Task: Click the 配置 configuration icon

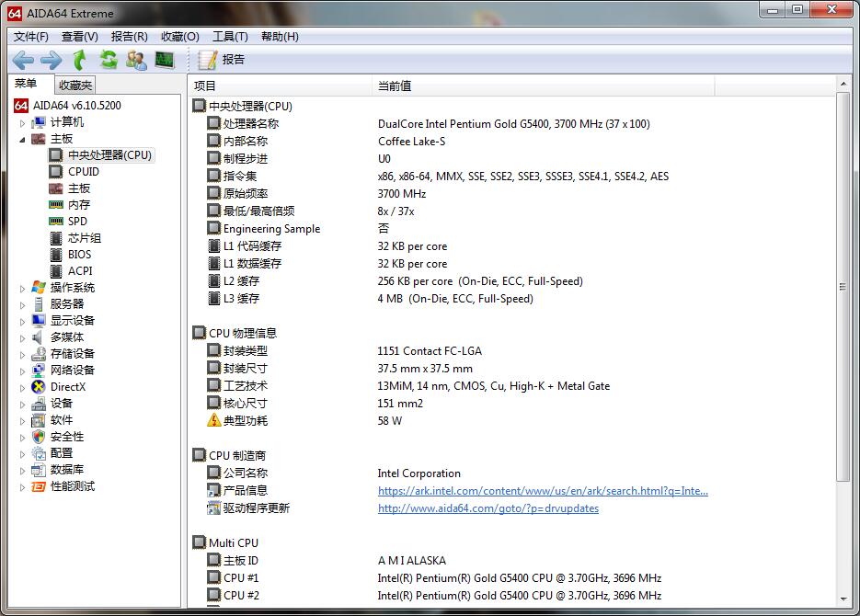Action: [x=39, y=453]
